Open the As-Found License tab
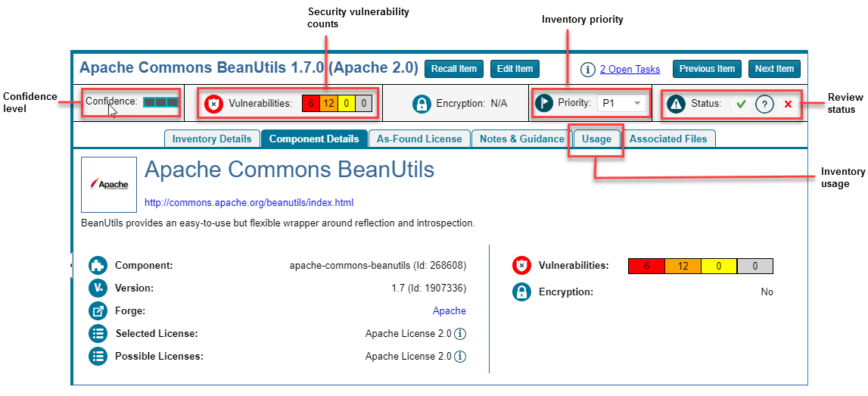868x396 pixels. point(419,139)
